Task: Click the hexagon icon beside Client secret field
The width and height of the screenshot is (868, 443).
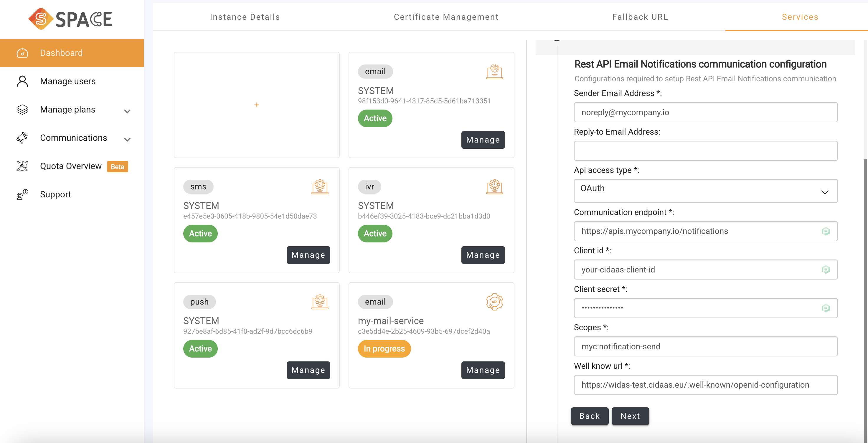Action: (826, 308)
